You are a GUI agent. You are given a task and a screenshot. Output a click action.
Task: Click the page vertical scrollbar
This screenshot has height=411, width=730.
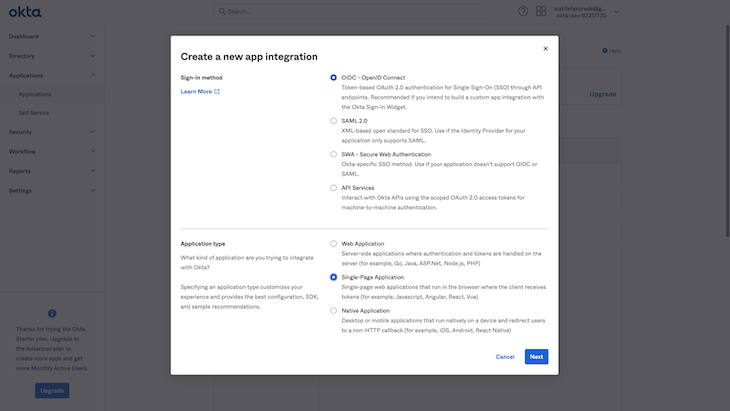726,130
